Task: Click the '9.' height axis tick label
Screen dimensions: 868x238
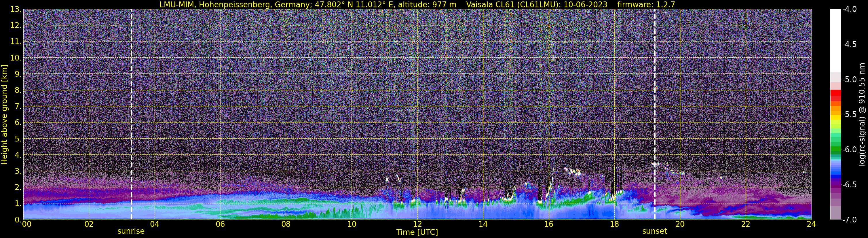Action: point(18,74)
